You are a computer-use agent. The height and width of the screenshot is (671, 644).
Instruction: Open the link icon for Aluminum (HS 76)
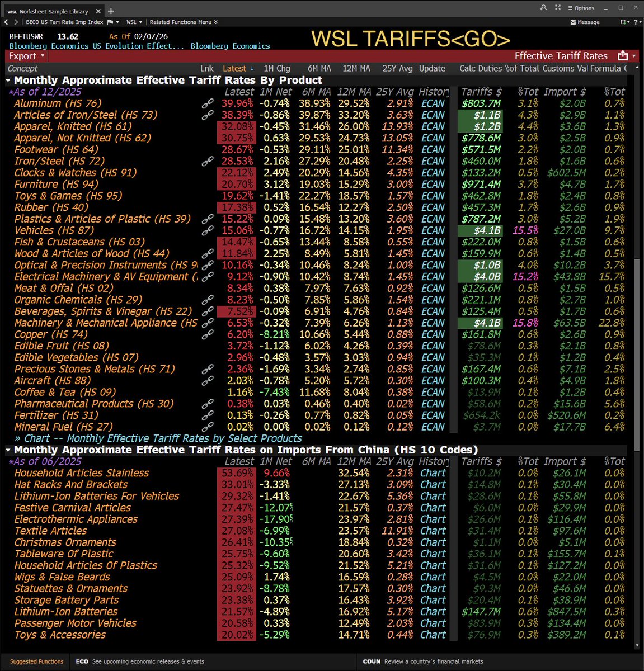point(208,103)
